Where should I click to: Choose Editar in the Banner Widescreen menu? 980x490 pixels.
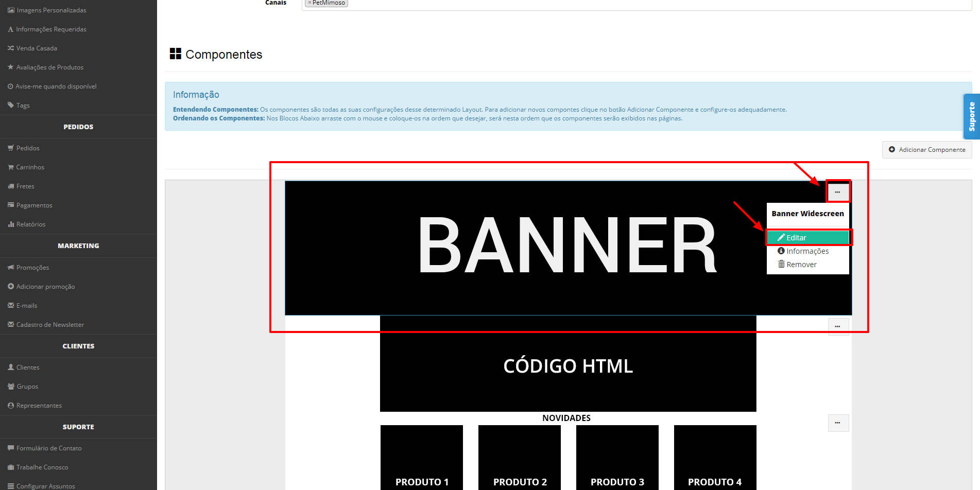pyautogui.click(x=807, y=238)
